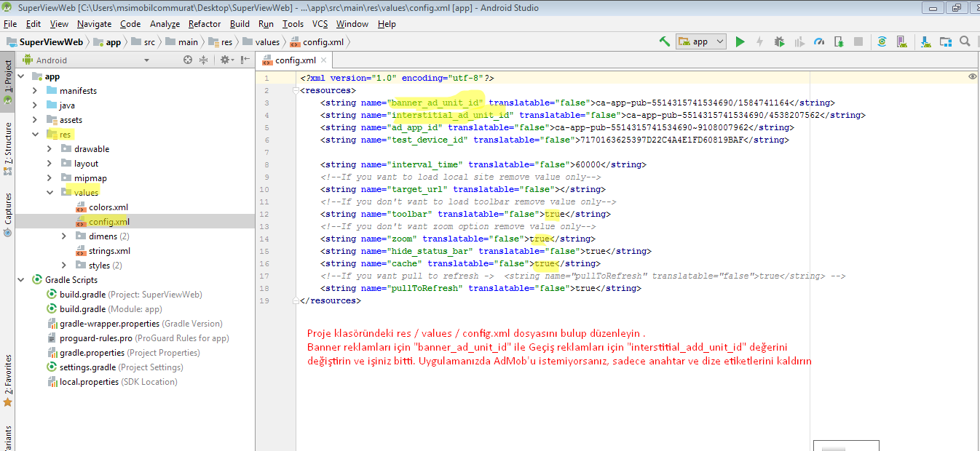
Task: Toggle the Z: Structure tool window
Action: point(7,149)
